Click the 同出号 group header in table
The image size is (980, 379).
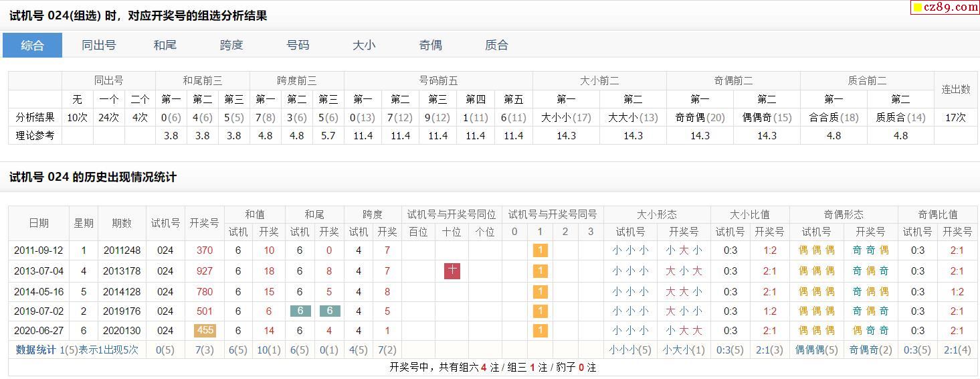click(108, 80)
